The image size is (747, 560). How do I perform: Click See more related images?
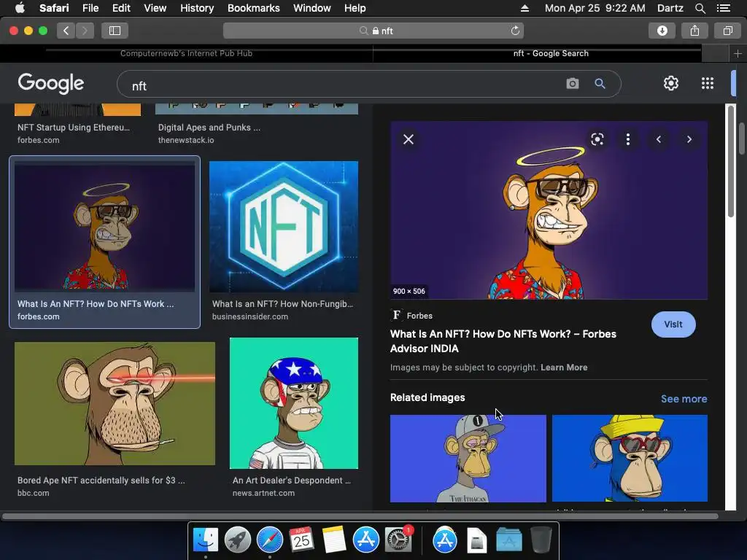tap(684, 399)
